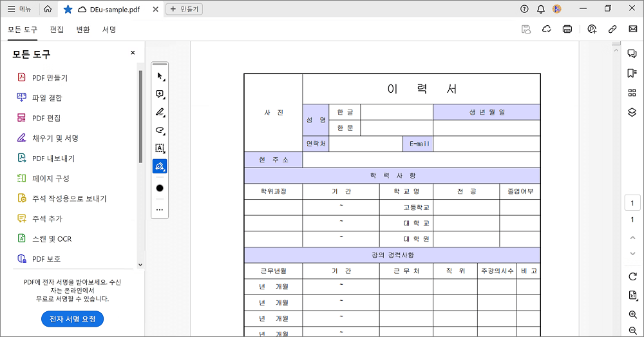Viewport: 644px width, 337px height.
Task: Open the help question mark icon
Action: coord(524,9)
